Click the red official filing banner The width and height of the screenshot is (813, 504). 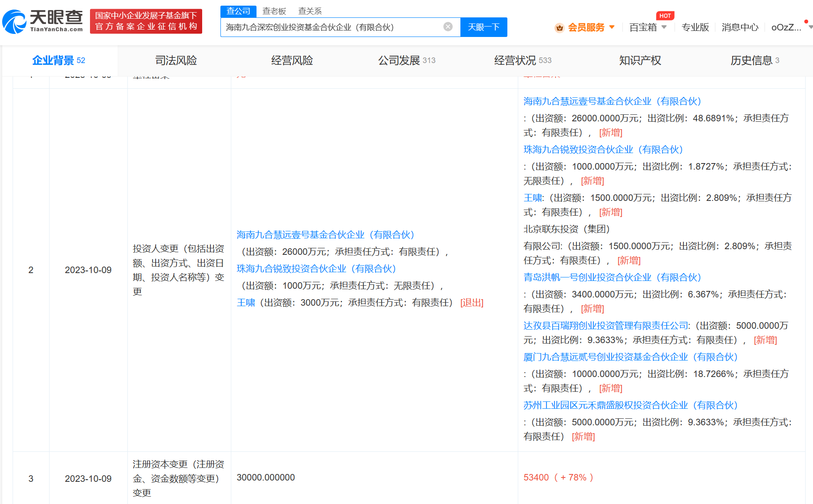click(146, 20)
